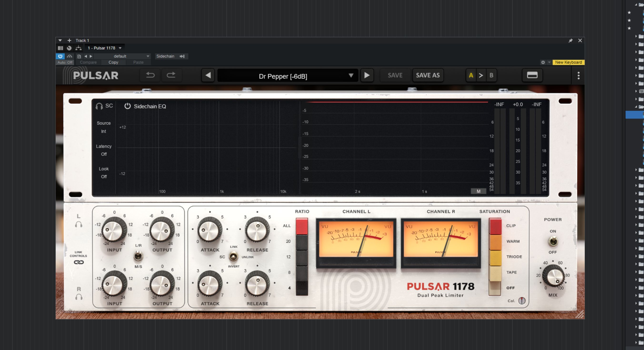Viewport: 644px width, 350px height.
Task: Change the Latency Off setting
Action: point(104,154)
